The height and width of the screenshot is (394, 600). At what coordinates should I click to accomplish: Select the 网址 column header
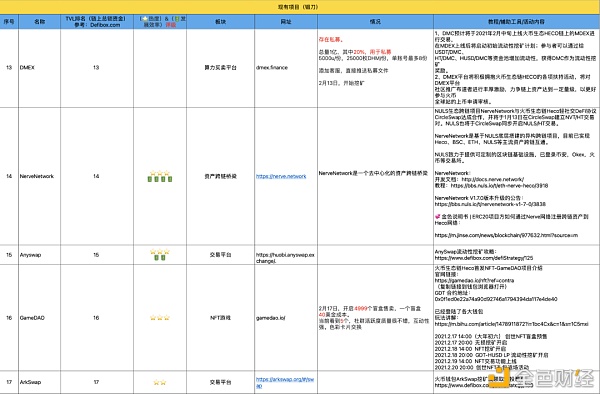click(286, 21)
